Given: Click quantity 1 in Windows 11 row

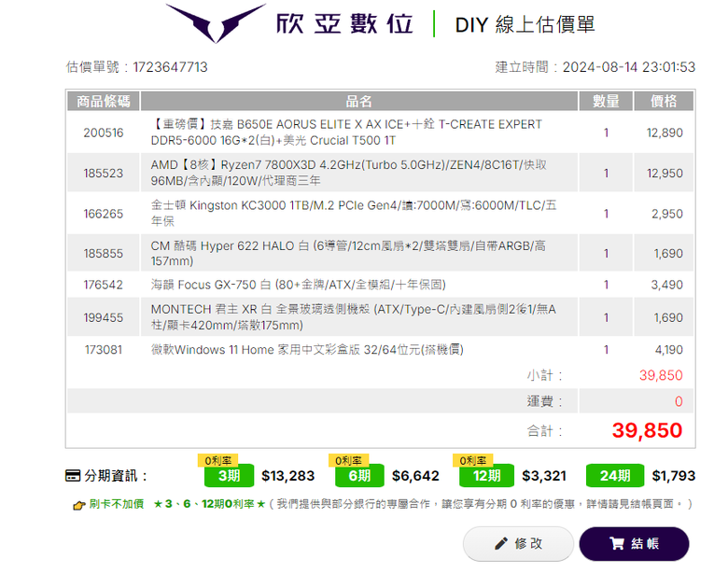Looking at the screenshot, I should coord(606,350).
